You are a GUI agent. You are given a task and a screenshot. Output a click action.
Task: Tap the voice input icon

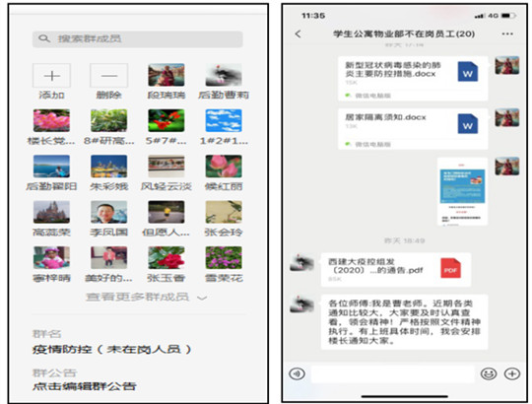(x=297, y=373)
